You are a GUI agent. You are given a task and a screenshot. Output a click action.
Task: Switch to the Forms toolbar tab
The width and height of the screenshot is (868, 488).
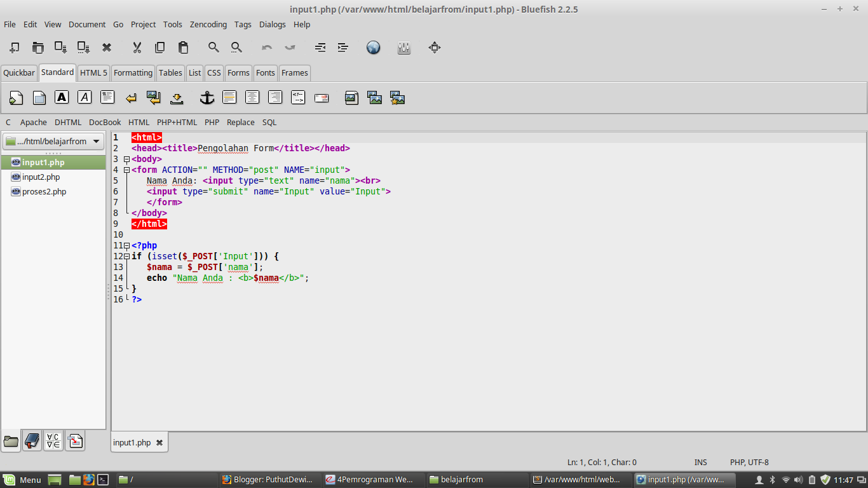[238, 72]
